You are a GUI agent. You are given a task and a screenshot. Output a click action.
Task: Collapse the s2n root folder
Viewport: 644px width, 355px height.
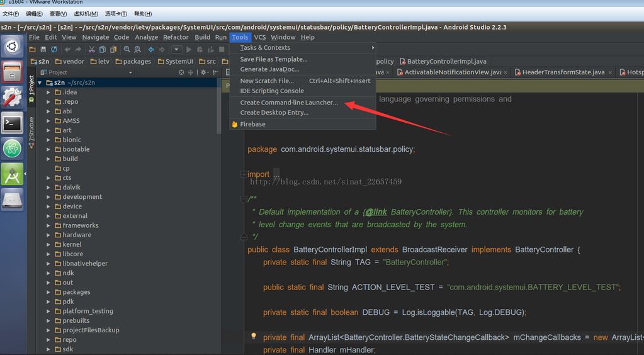40,82
